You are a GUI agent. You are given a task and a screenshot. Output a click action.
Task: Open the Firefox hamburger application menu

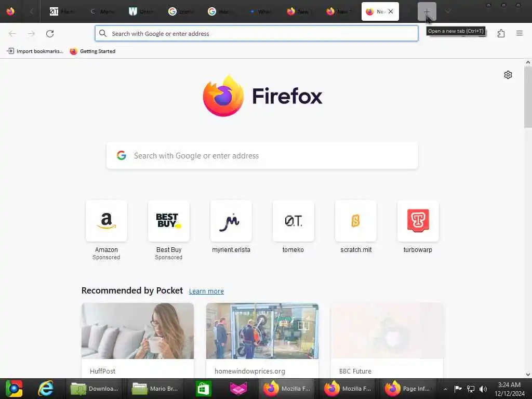520,33
